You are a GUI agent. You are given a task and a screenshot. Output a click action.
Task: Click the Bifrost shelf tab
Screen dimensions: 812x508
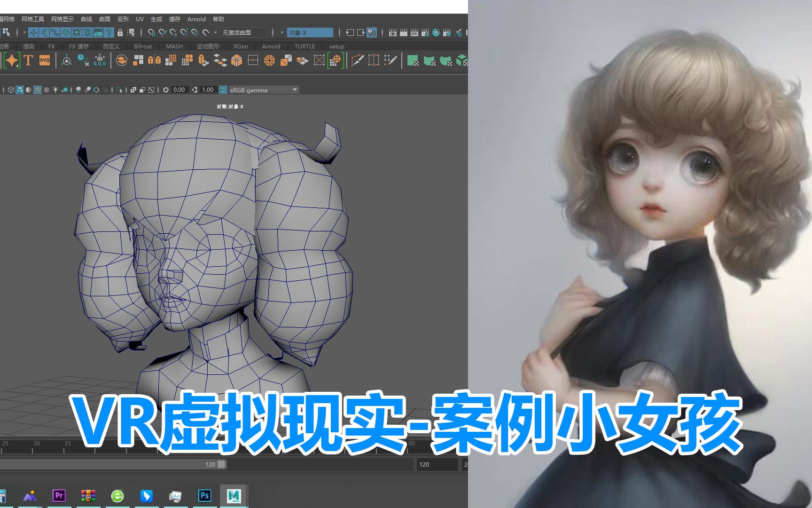pyautogui.click(x=142, y=46)
